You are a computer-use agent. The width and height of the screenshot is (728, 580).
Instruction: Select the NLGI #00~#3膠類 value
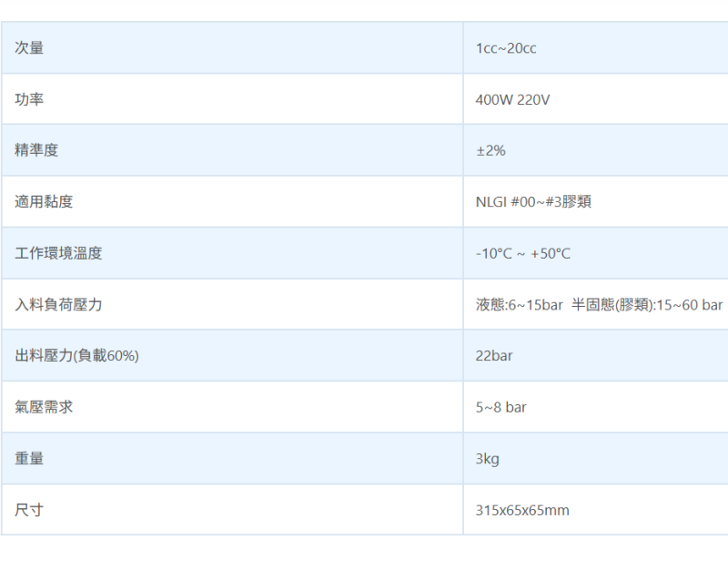tap(533, 201)
